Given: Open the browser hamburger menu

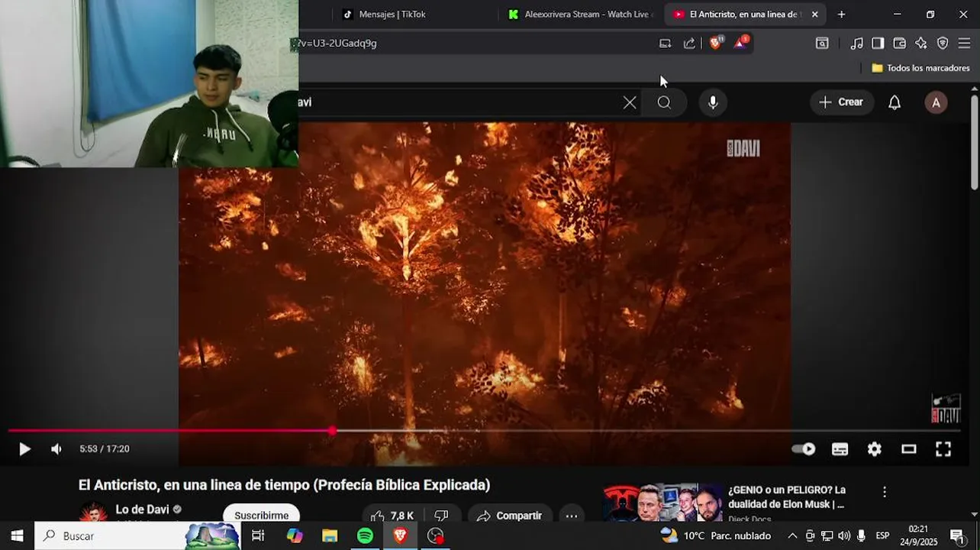Looking at the screenshot, I should click(x=964, y=44).
